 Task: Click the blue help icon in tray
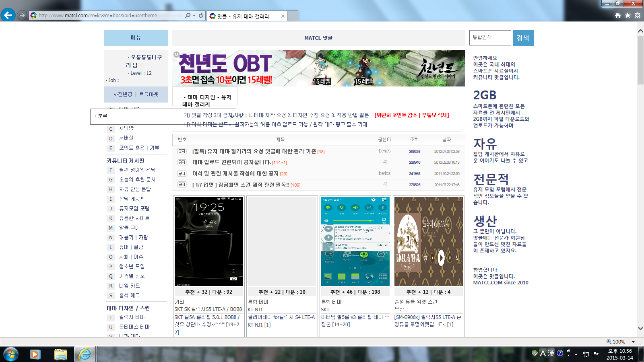click(560, 353)
